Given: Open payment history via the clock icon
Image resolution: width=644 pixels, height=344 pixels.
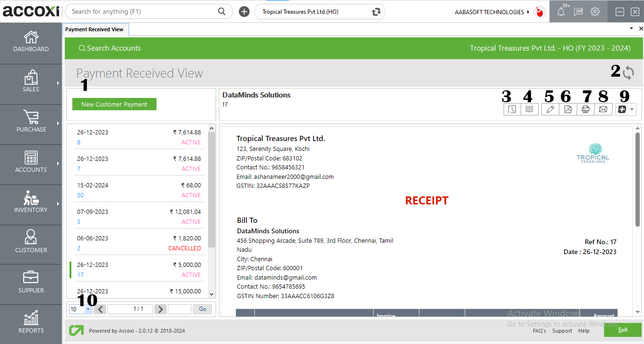Looking at the screenshot, I should pos(512,109).
